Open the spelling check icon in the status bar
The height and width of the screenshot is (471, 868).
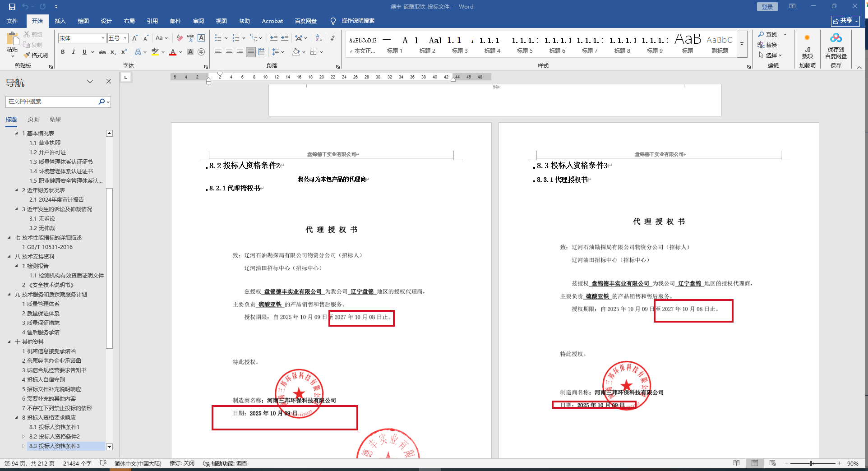103,463
